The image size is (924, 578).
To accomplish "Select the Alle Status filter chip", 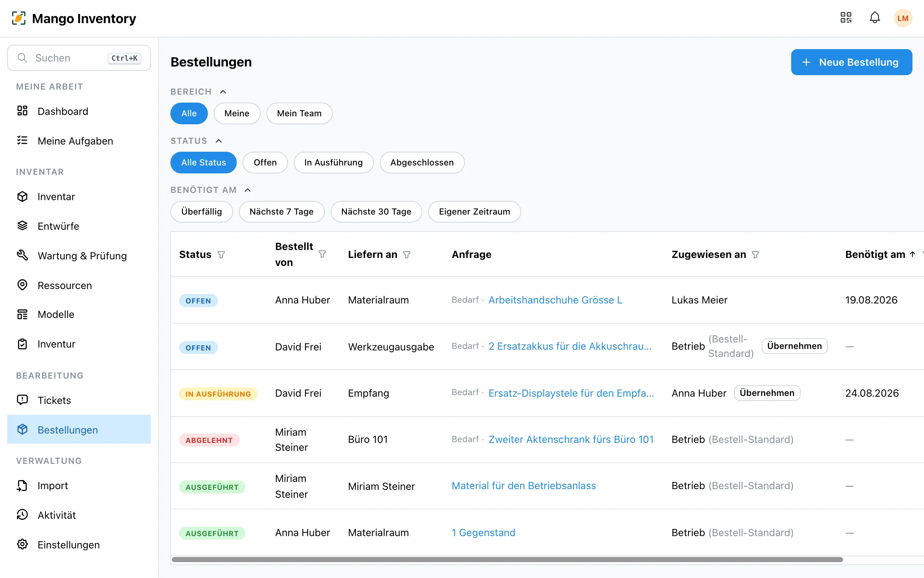I will point(204,163).
